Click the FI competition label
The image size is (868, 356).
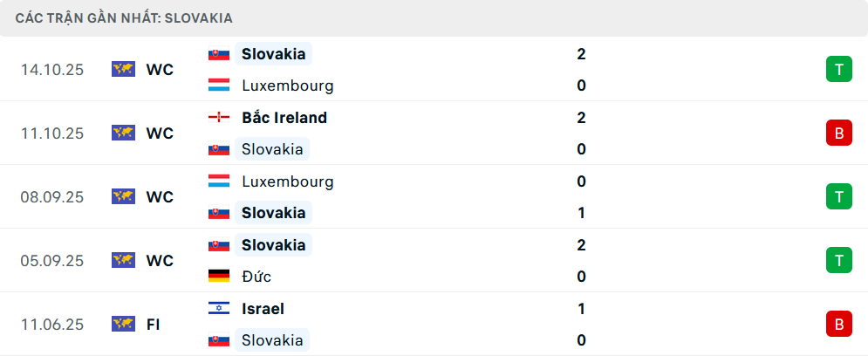153,324
